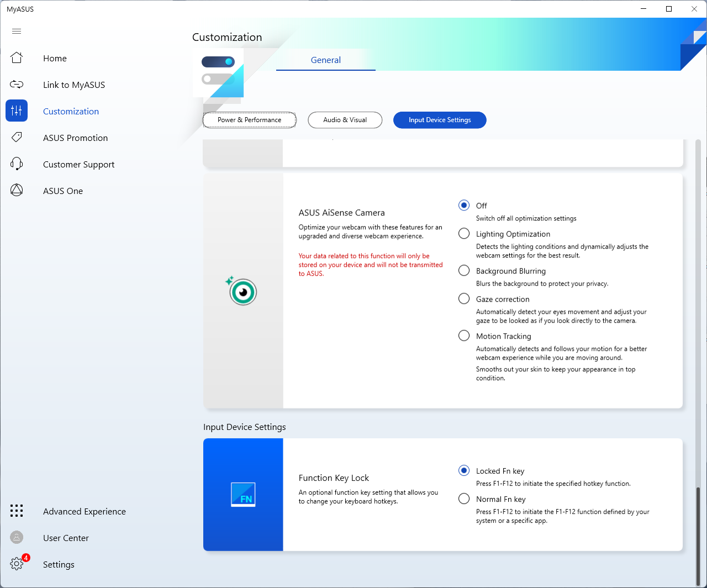Screen dimensions: 707x588
Task: Select the AiSense Camera Off option
Action: 464,205
